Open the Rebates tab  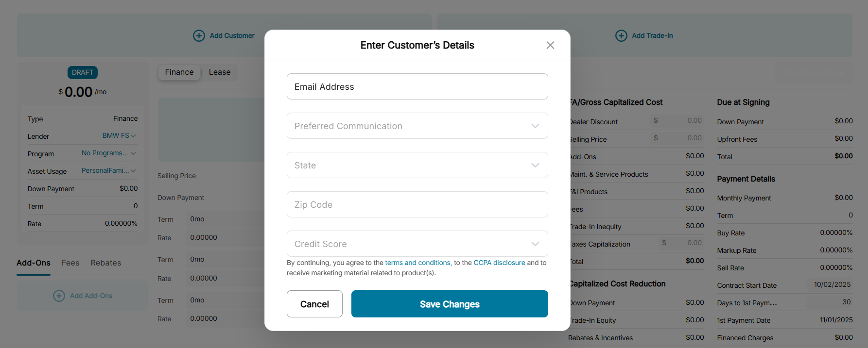[x=106, y=263]
